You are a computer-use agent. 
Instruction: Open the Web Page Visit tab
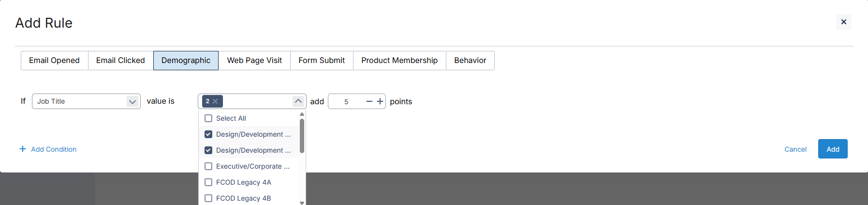coord(254,61)
